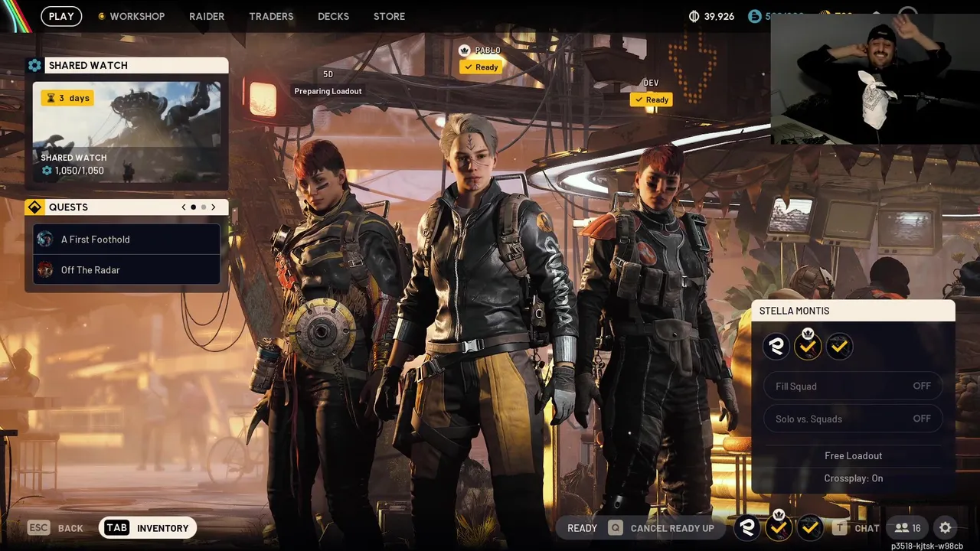This screenshot has height=551, width=980.
Task: Click first squad avatar in bottom bar
Action: coord(747,527)
